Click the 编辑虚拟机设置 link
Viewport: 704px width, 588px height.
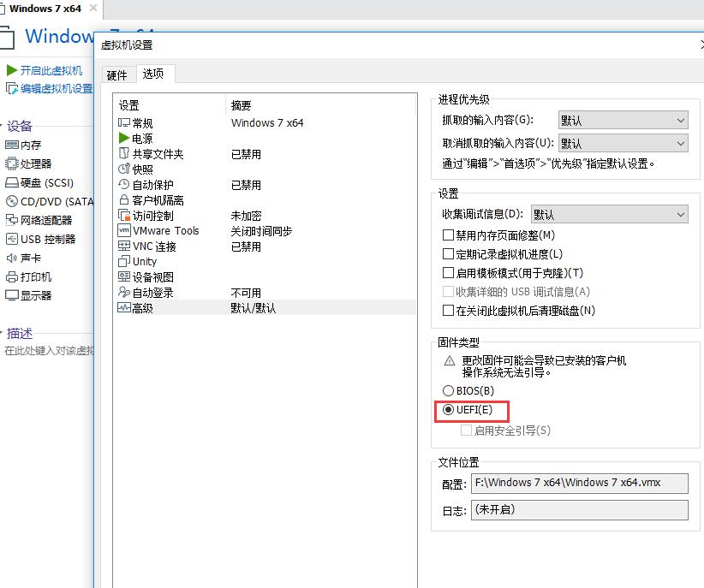pos(57,88)
